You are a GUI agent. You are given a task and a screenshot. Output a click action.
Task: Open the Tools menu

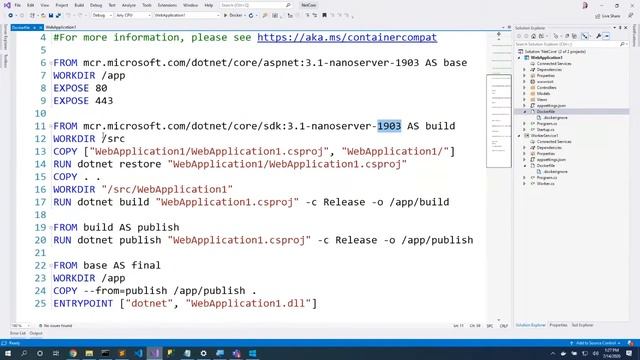tap(147, 5)
